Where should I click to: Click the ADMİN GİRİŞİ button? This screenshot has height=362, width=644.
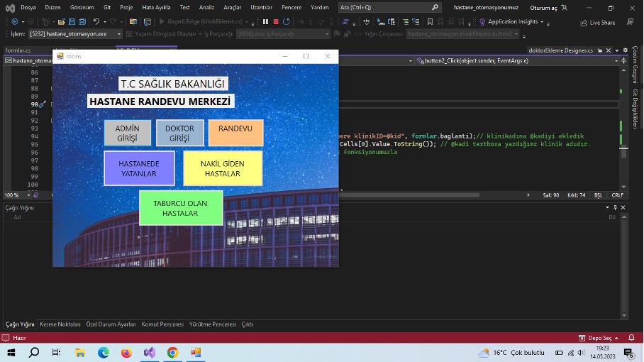pos(127,133)
